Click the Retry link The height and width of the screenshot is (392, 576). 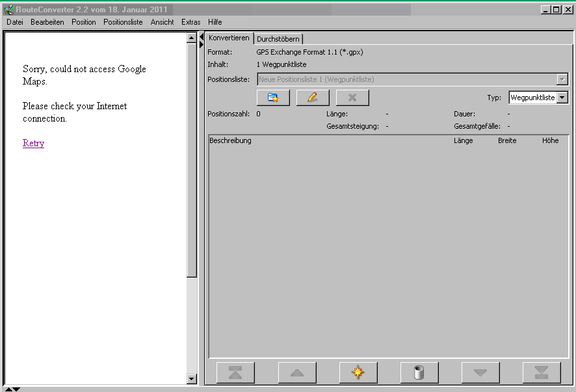pyautogui.click(x=33, y=144)
